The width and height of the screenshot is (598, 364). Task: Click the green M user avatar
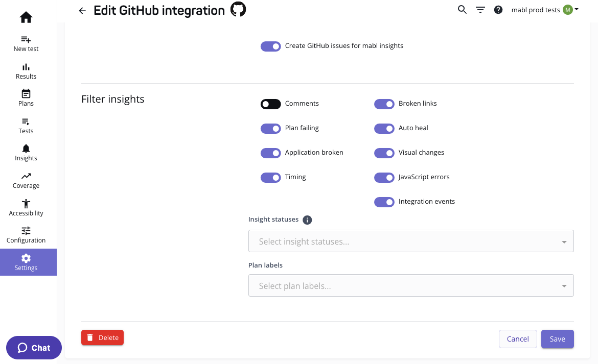pos(567,10)
